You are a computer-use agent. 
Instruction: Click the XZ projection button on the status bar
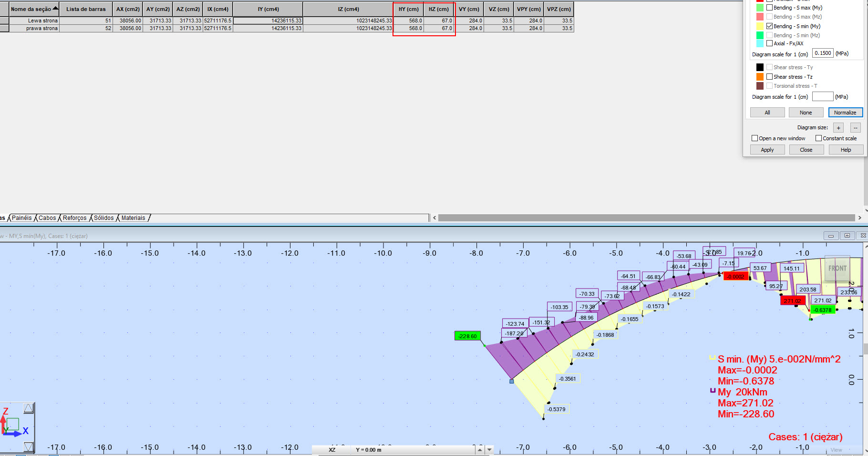click(331, 449)
